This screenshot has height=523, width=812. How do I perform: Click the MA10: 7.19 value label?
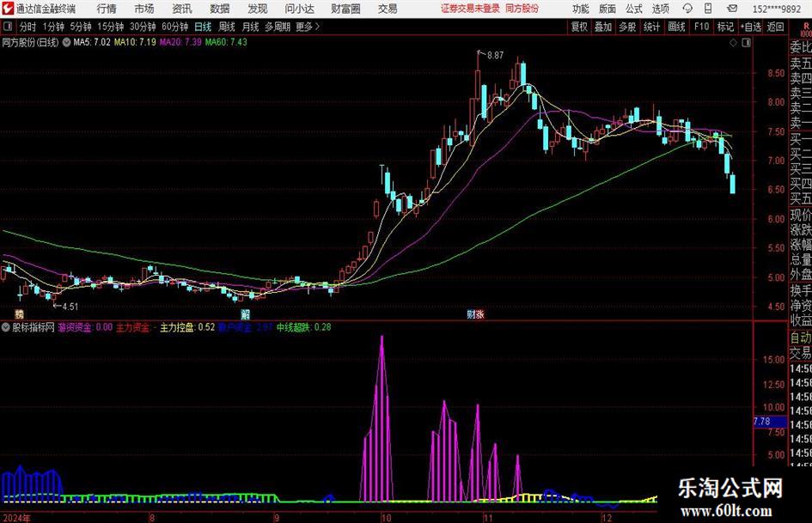click(x=135, y=42)
